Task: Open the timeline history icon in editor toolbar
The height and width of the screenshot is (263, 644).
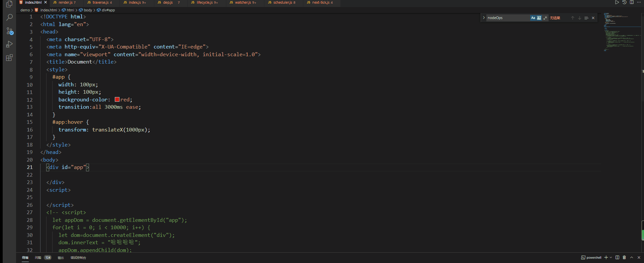Action: point(624,2)
